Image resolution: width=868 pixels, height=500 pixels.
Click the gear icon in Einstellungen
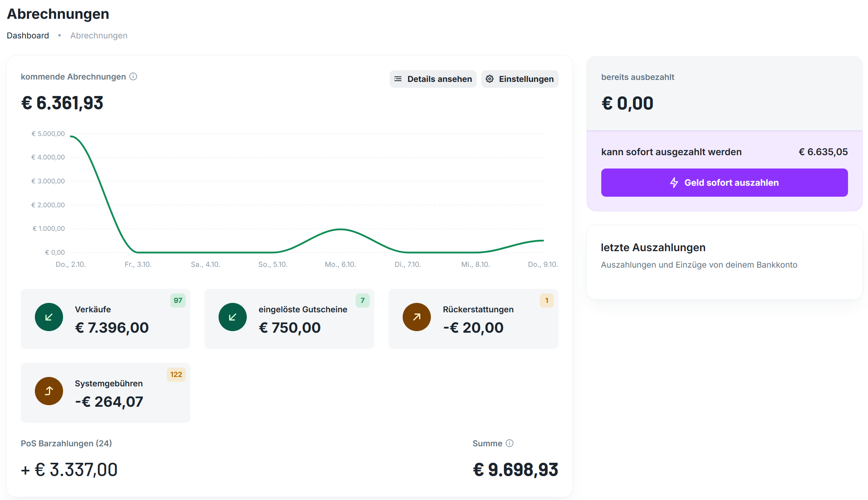(x=490, y=79)
